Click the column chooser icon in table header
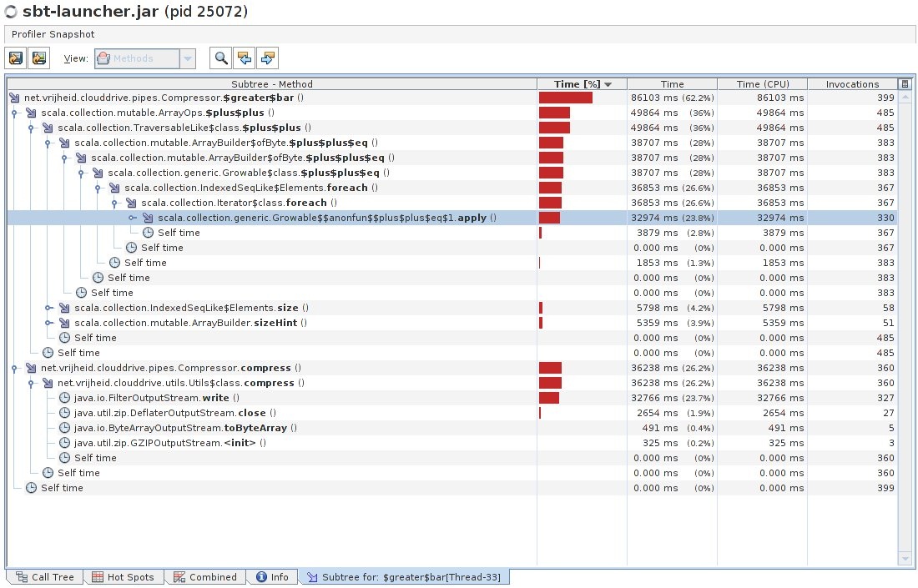Screen dimensions: 918x588 905,84
